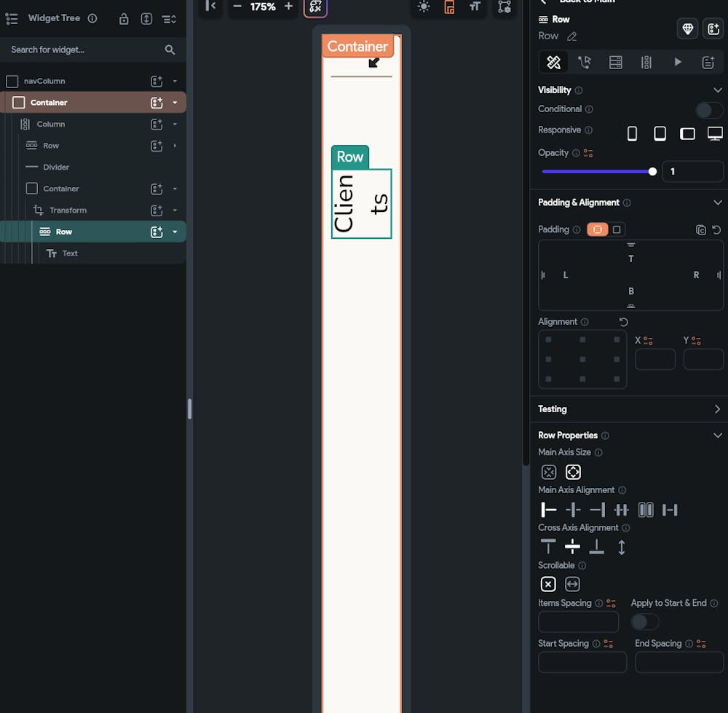The height and width of the screenshot is (713, 728).
Task: Toggle the Conditional visibility switch
Action: [x=708, y=110]
